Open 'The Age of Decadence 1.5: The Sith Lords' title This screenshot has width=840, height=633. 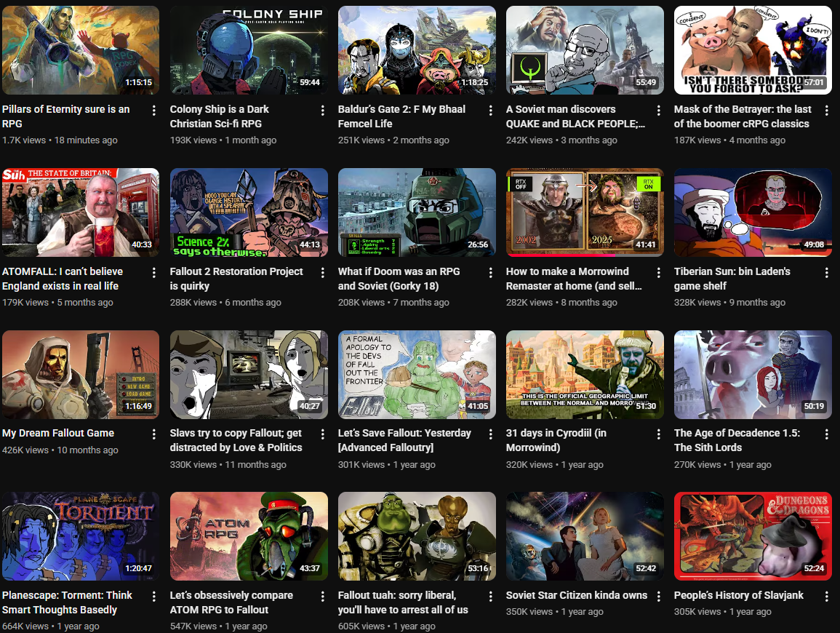[x=737, y=440]
